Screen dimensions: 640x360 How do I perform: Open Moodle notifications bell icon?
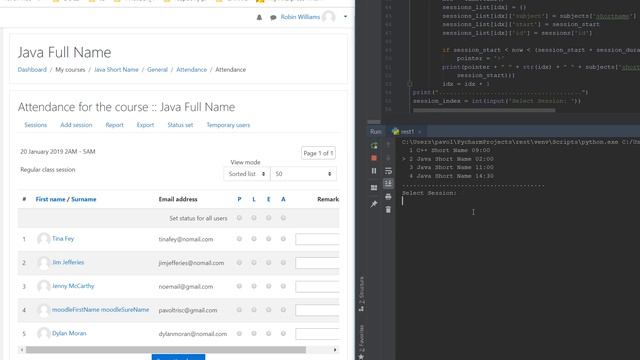click(259, 17)
